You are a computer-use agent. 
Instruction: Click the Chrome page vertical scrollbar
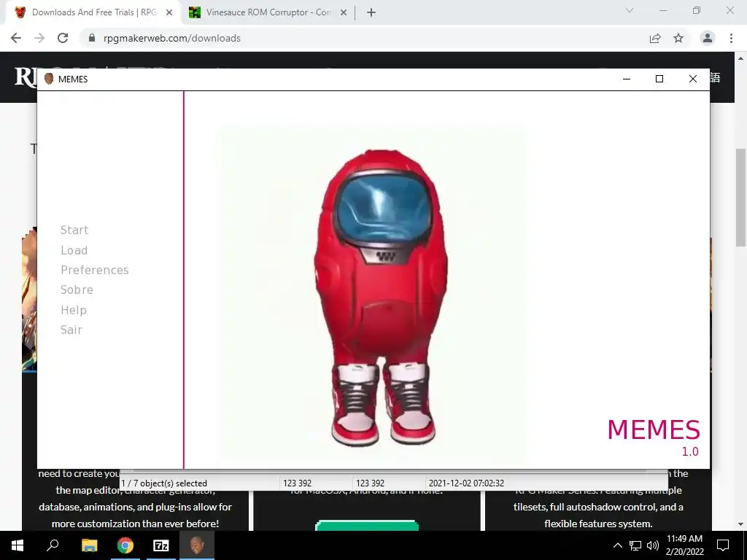(740, 198)
